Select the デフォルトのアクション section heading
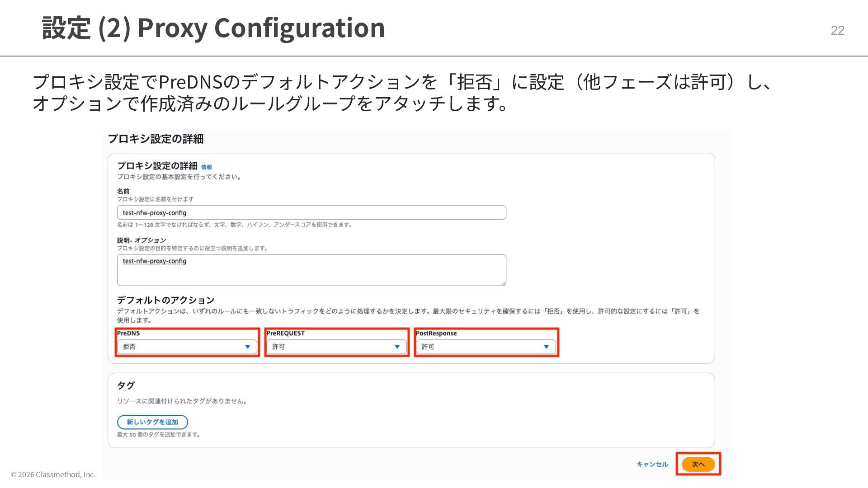The width and height of the screenshot is (868, 488). coord(165,300)
